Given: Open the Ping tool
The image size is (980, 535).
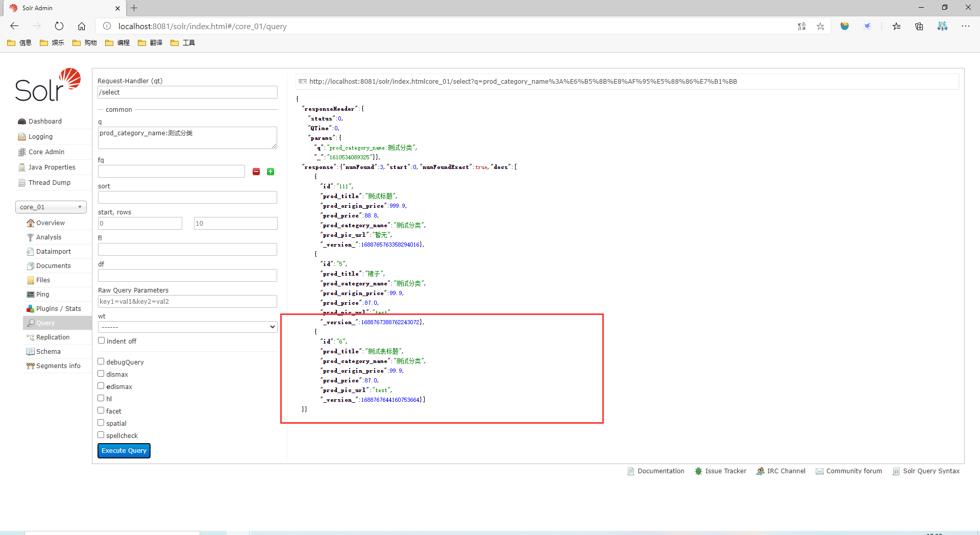Looking at the screenshot, I should point(42,295).
